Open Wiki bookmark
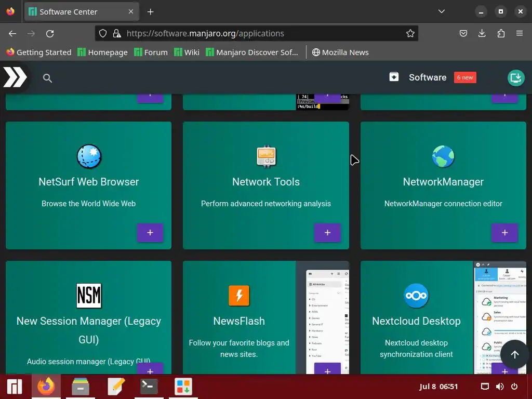The height and width of the screenshot is (399, 532). (x=187, y=52)
